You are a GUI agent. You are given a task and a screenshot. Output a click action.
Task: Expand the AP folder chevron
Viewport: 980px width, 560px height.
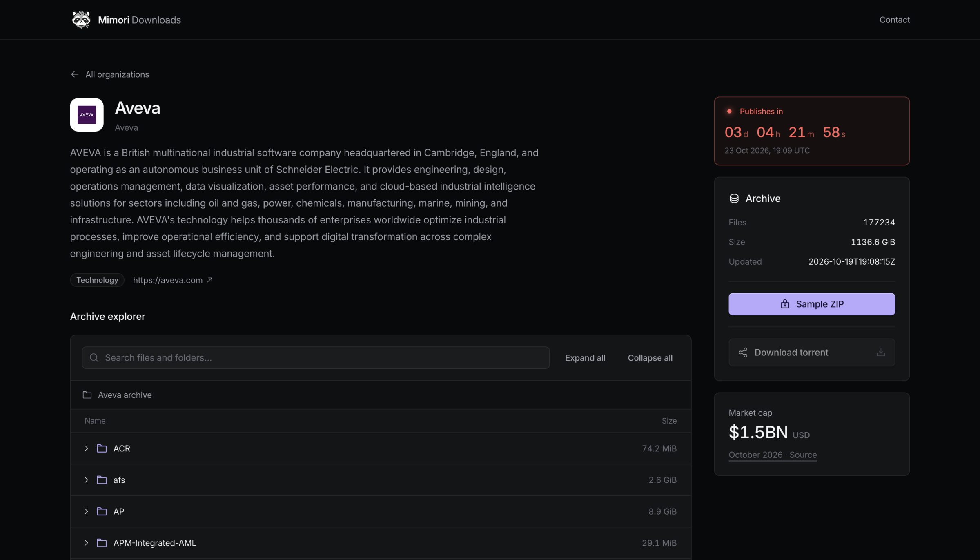pyautogui.click(x=86, y=511)
